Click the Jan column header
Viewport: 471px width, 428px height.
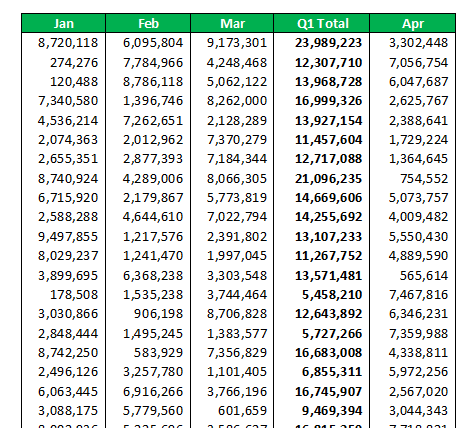pyautogui.click(x=64, y=23)
